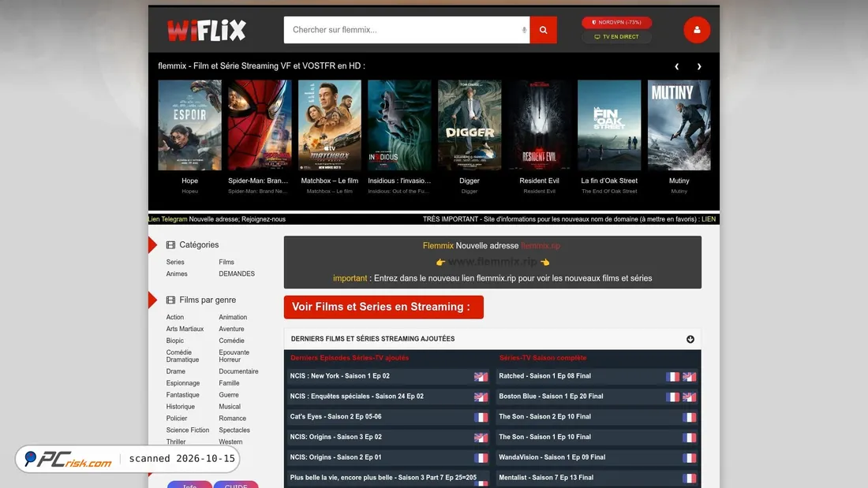Collapse the Derniers films et séries panel arrow
This screenshot has height=488, width=868.
690,339
